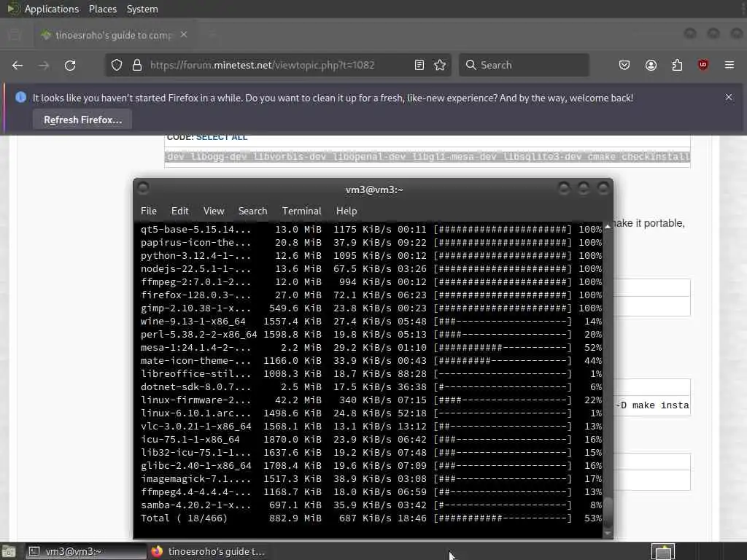Image resolution: width=747 pixels, height=560 pixels.
Task: Click the firefox-128.0.3 download line
Action: point(371,295)
